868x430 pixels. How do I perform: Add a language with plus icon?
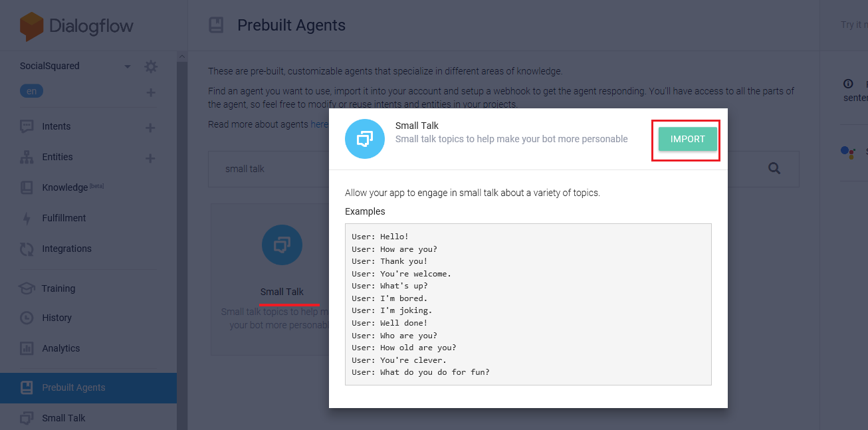[x=150, y=92]
